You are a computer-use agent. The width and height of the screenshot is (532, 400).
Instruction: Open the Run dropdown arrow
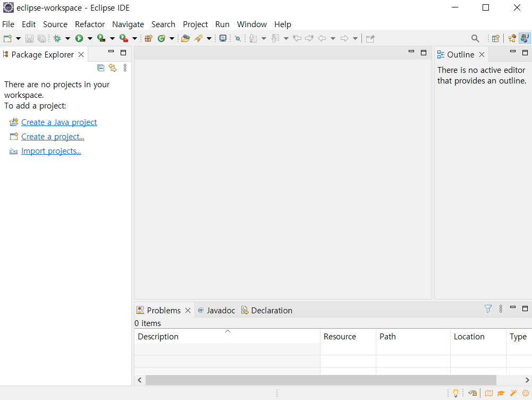pyautogui.click(x=90, y=38)
